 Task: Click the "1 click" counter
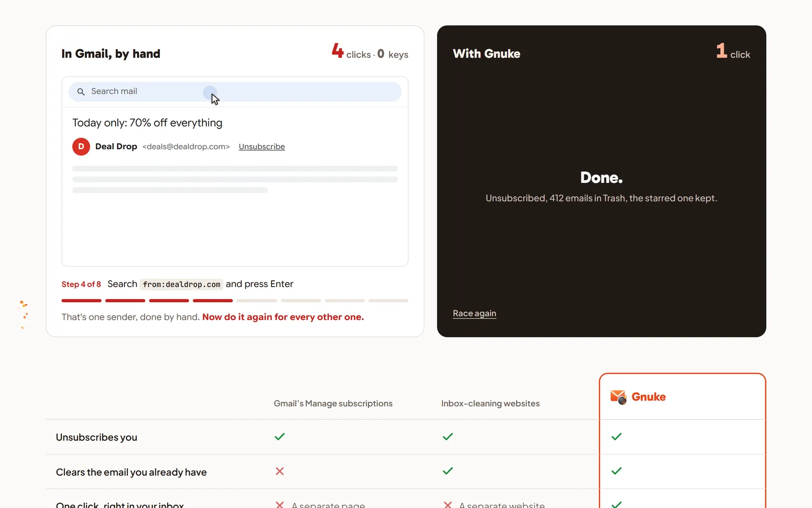[x=733, y=51]
